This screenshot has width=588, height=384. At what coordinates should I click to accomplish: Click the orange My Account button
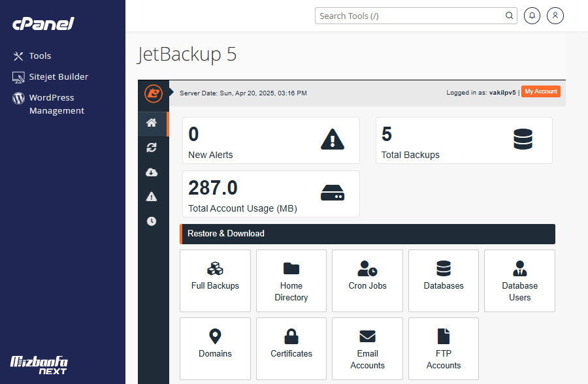(x=541, y=91)
